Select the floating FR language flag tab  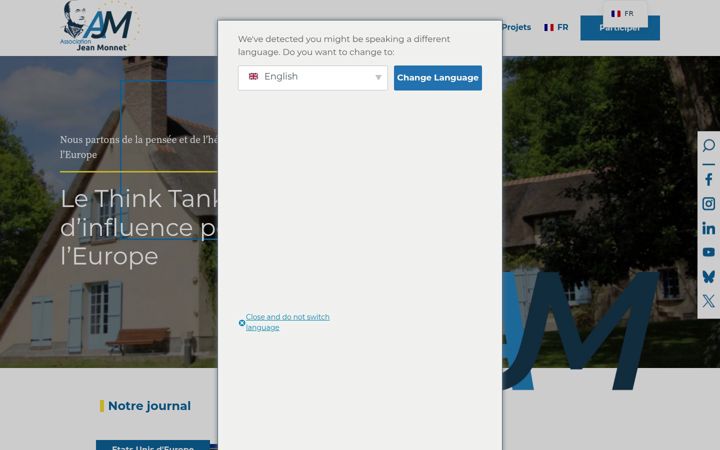625,14
